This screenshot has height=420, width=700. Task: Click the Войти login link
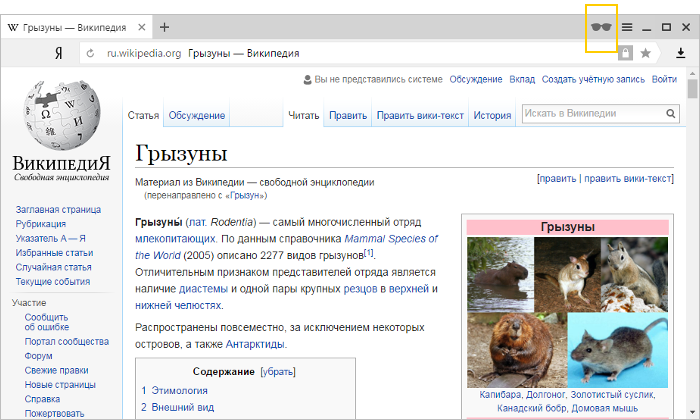[664, 79]
